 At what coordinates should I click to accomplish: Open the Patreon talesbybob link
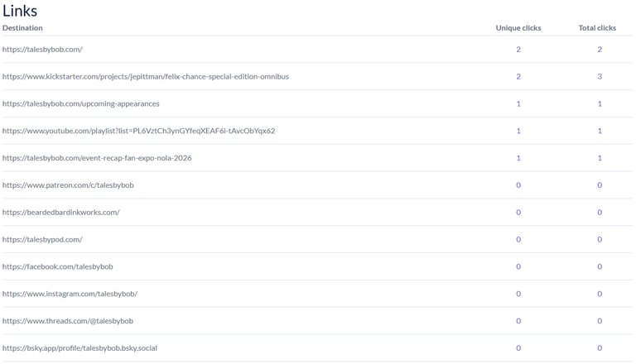tap(68, 185)
